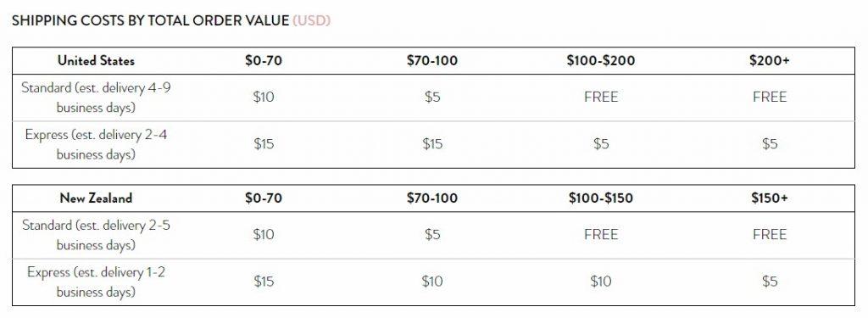Image resolution: width=868 pixels, height=318 pixels.
Task: Click US Express $15 under $70-100
Action: (432, 144)
